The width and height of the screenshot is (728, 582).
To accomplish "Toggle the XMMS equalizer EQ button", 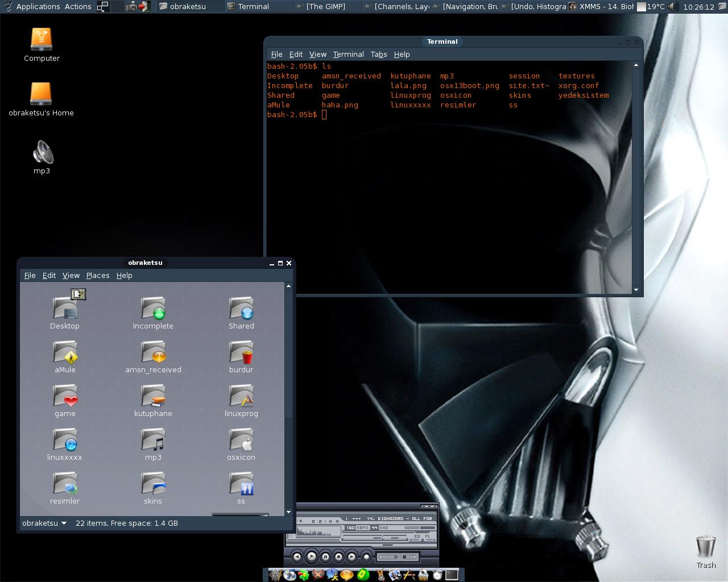I will pos(417,537).
